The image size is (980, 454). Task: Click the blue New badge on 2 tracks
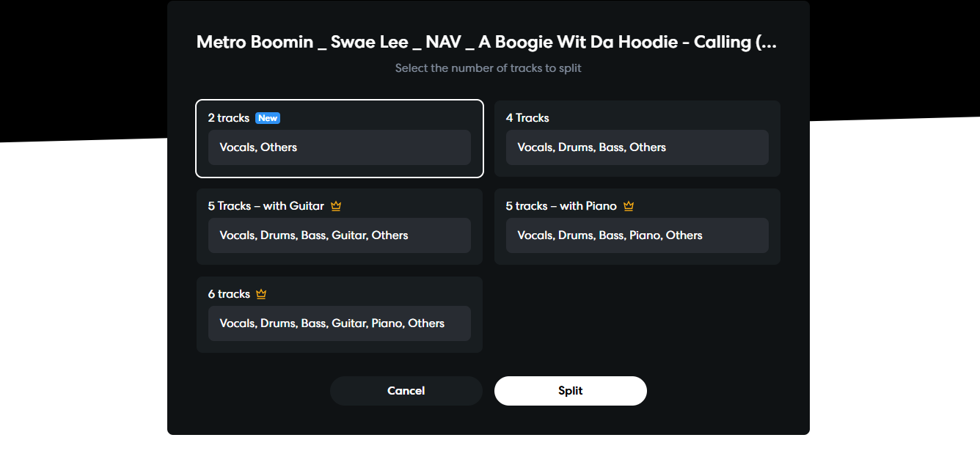click(268, 118)
